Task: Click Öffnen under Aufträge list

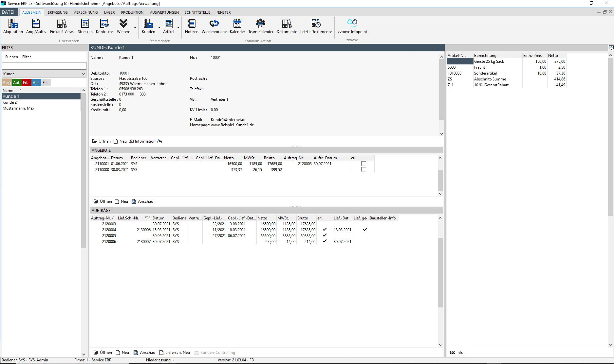Action: [102, 353]
